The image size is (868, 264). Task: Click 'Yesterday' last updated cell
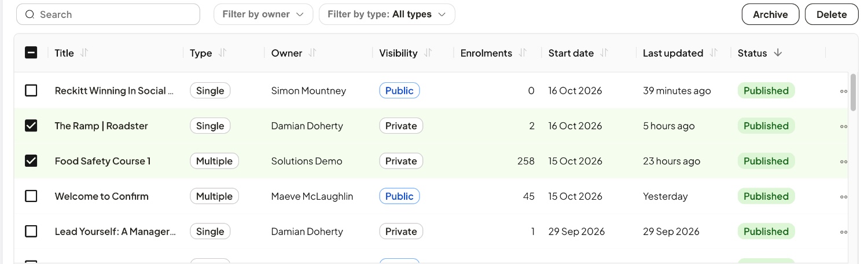click(x=665, y=196)
